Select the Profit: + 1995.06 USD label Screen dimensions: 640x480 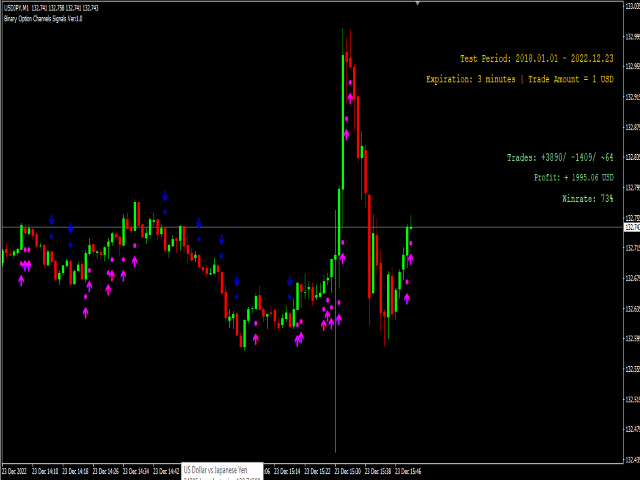point(573,178)
